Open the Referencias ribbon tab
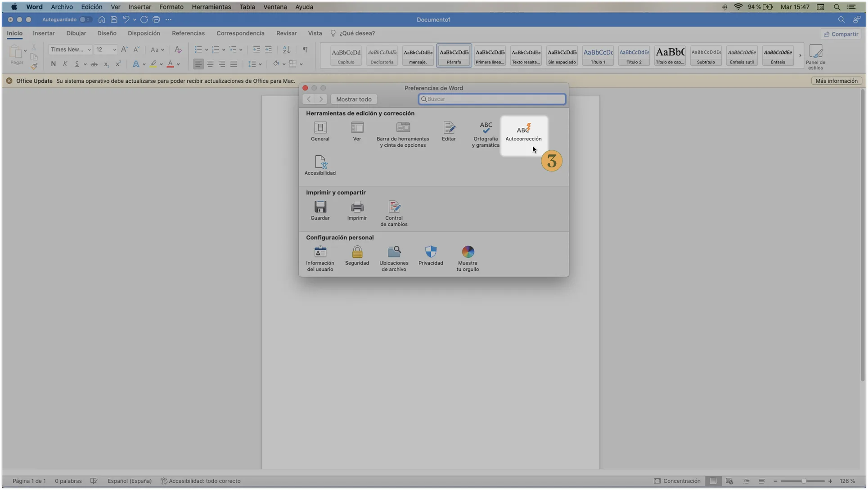The width and height of the screenshot is (868, 490). [x=188, y=33]
